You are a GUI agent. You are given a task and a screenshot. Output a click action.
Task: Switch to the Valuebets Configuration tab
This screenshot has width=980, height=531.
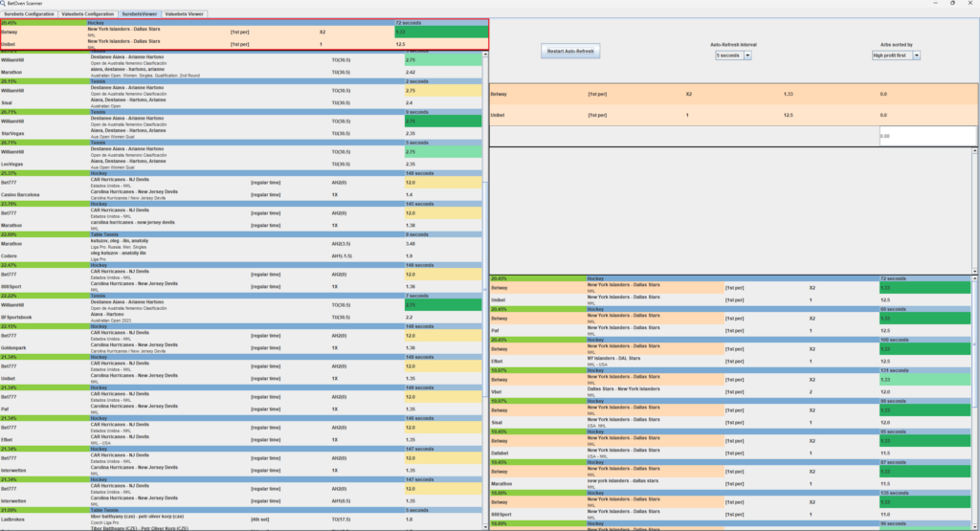87,14
